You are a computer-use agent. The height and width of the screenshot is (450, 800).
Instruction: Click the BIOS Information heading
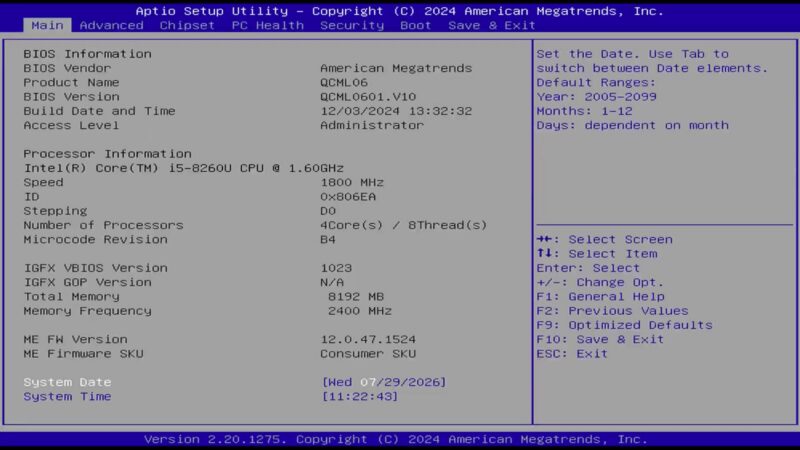point(87,54)
